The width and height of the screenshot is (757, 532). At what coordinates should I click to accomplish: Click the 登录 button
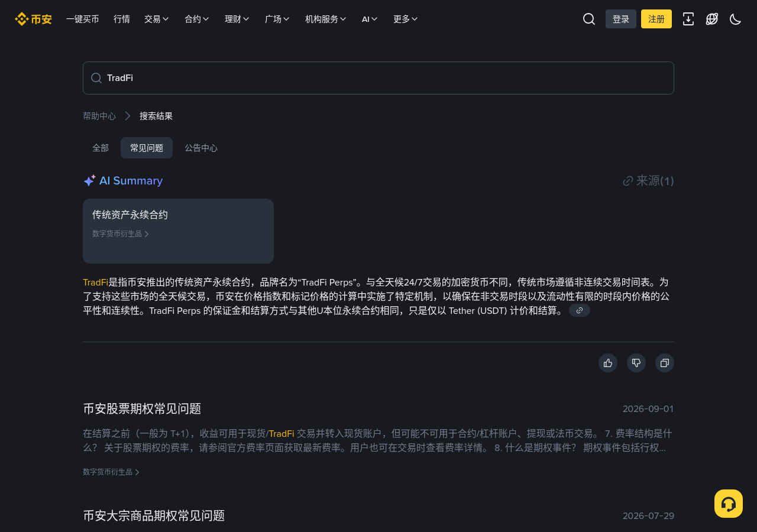coord(621,19)
